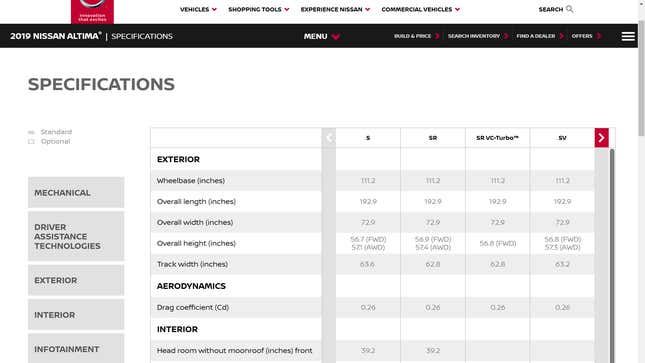645x363 pixels.
Task: Open the hamburger menu icon
Action: [628, 36]
